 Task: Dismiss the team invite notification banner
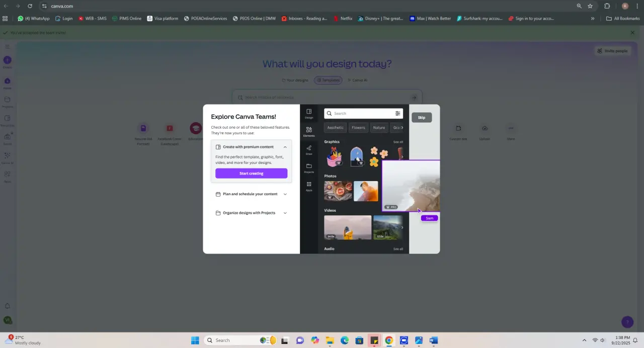[x=632, y=33]
